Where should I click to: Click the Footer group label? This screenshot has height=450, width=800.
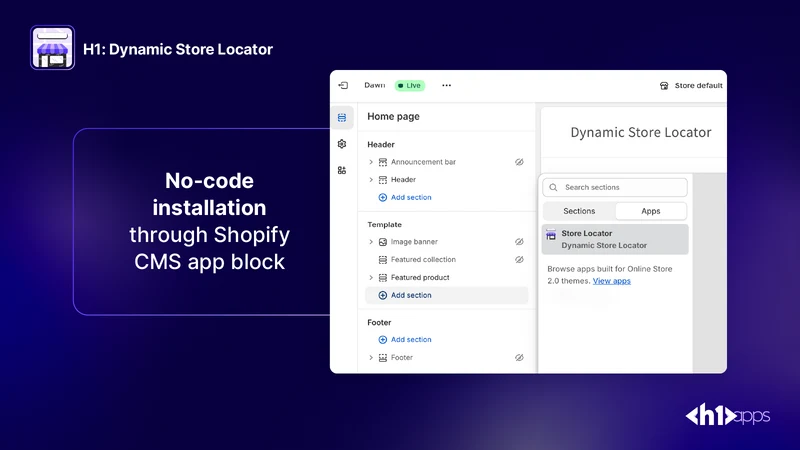[379, 322]
